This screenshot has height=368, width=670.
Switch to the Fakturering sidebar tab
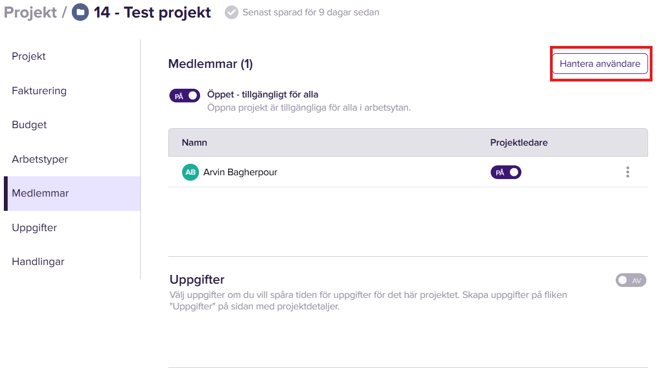pos(39,91)
